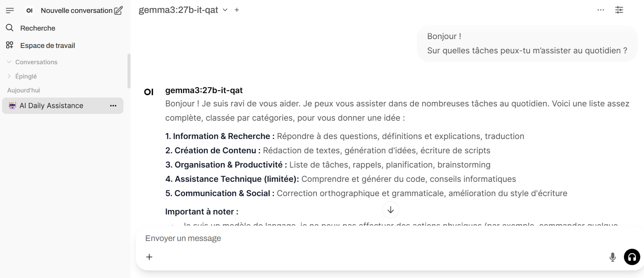644x278 pixels.
Task: Add another model with the plus icon
Action: click(x=237, y=10)
